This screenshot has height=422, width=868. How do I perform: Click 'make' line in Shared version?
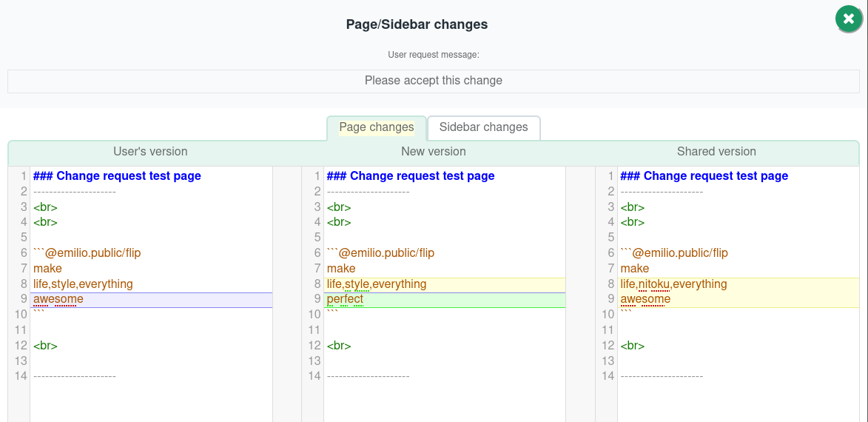(x=635, y=269)
